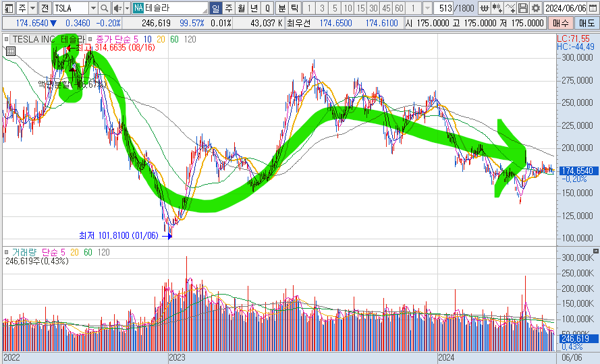Select the price 10-day moving average label
This screenshot has height=364, width=600.
148,39
